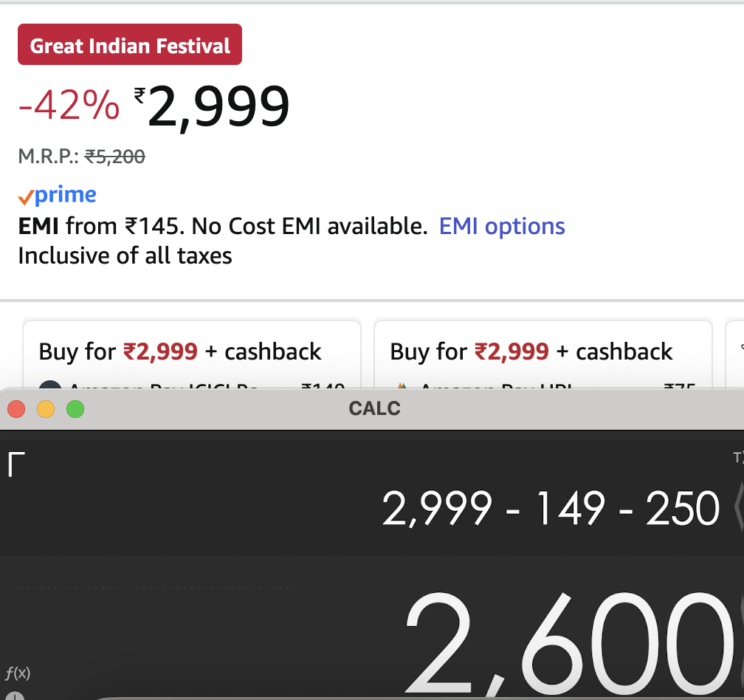Click the f(x) functions icon
The image size is (744, 700).
coord(17,673)
